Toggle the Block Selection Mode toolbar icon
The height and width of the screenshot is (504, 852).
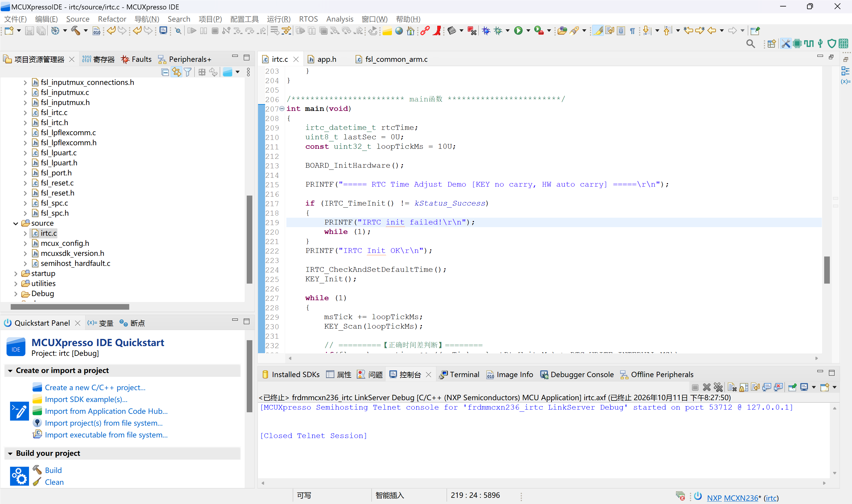click(621, 31)
